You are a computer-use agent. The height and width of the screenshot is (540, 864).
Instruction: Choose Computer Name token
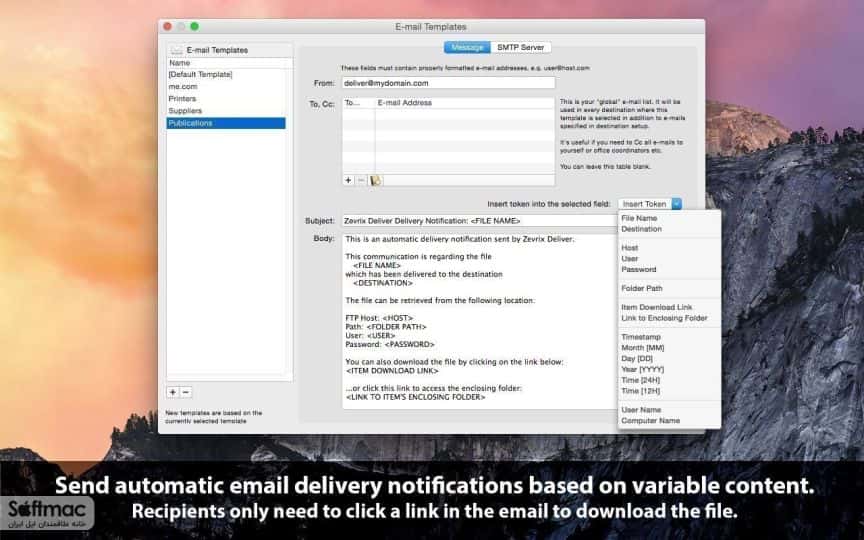click(x=650, y=420)
